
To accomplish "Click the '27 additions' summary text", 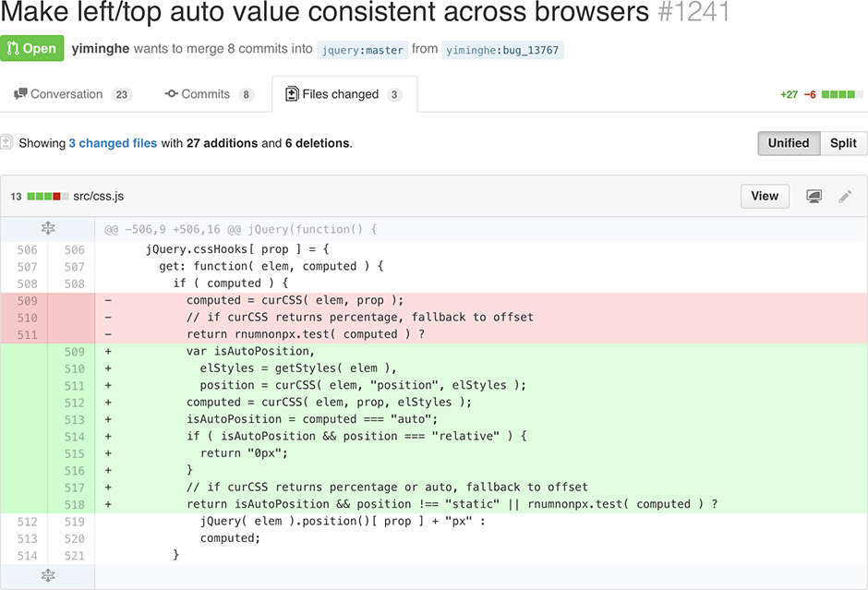I will pos(222,143).
